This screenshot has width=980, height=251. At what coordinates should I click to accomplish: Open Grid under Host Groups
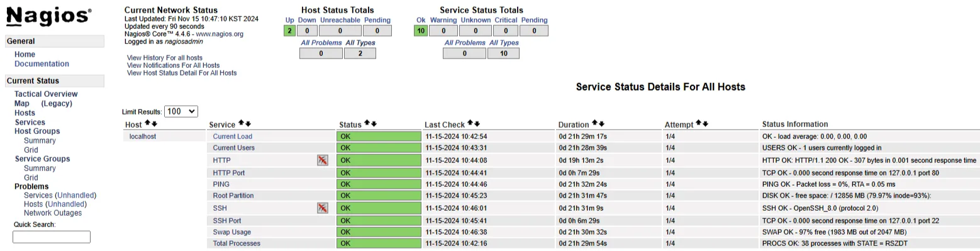(31, 150)
